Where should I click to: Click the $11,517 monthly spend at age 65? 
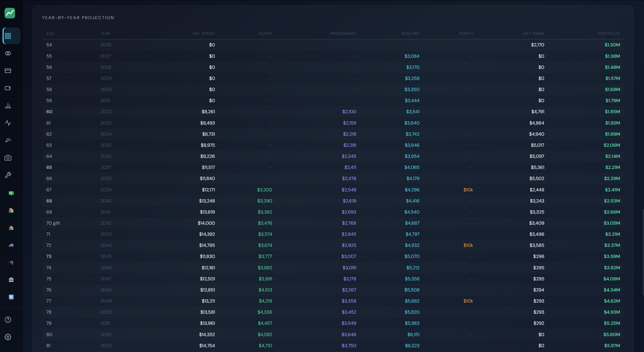point(208,167)
